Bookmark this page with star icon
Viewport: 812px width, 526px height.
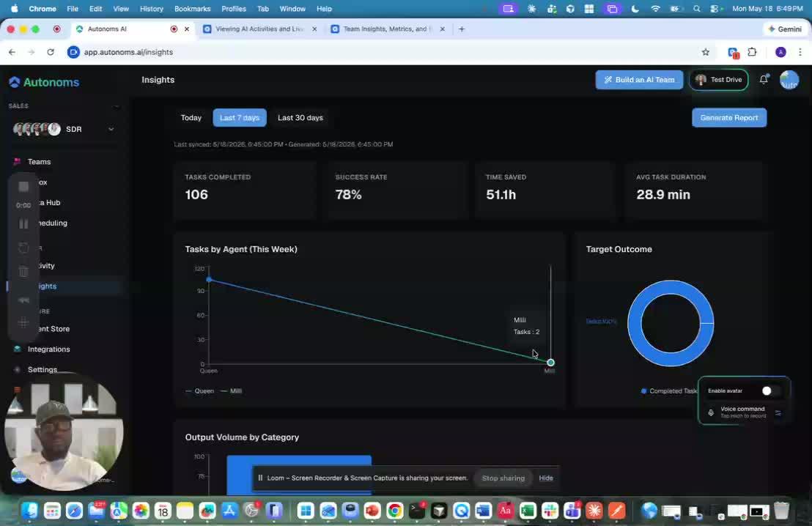click(x=705, y=52)
